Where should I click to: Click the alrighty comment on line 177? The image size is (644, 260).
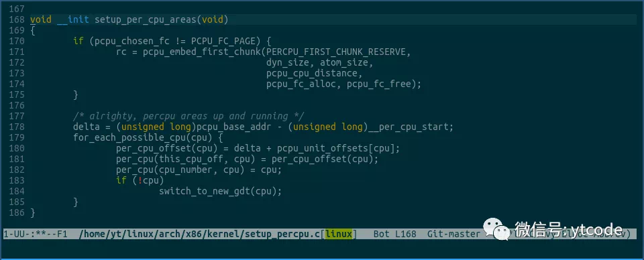[189, 116]
